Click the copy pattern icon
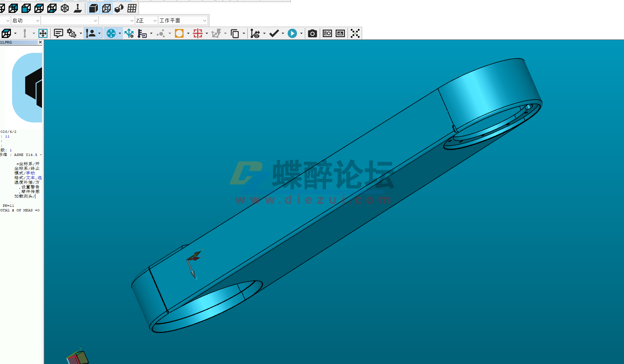The width and height of the screenshot is (624, 364). (x=235, y=33)
